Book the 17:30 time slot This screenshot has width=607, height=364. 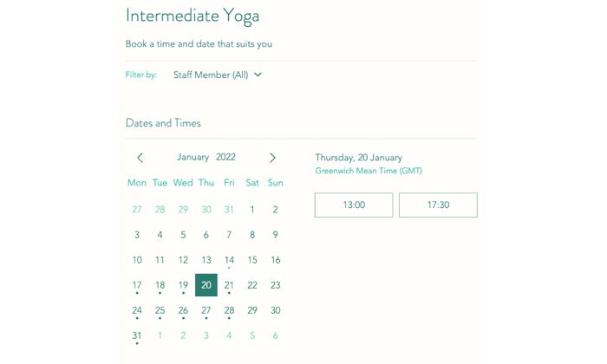(x=438, y=205)
